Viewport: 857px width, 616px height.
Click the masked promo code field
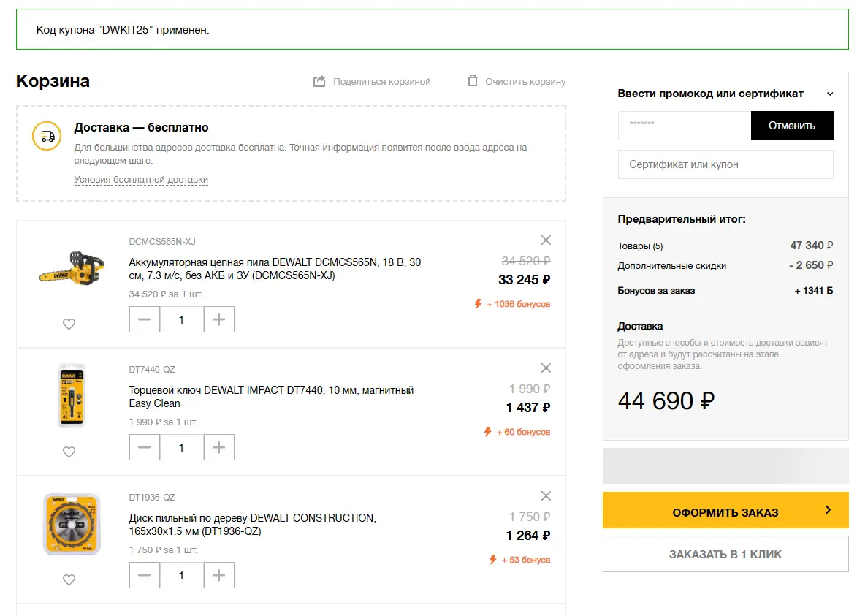click(x=685, y=126)
